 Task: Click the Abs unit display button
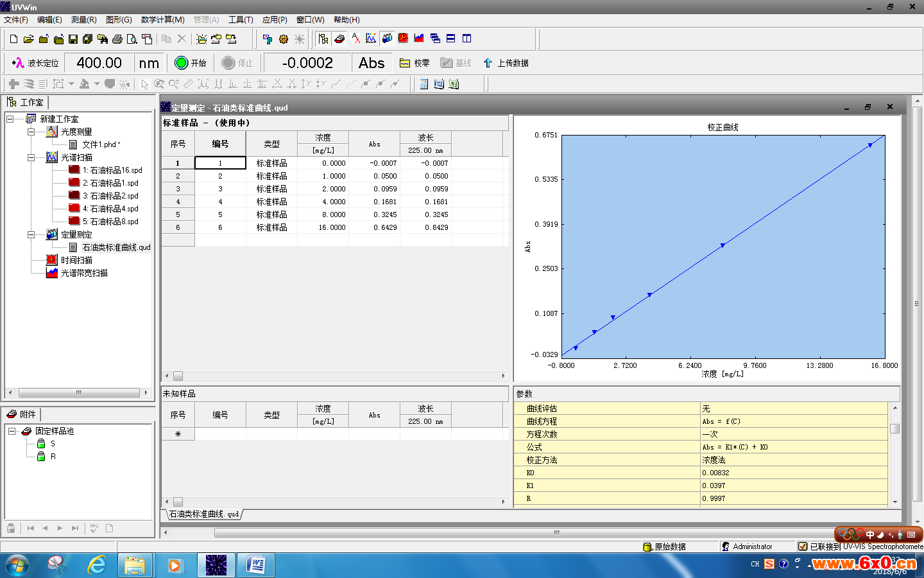372,63
